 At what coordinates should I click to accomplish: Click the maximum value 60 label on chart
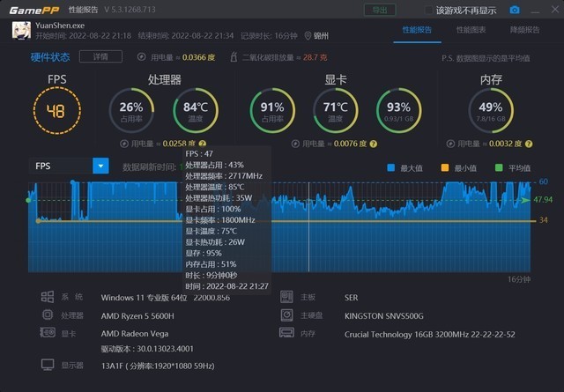544,181
